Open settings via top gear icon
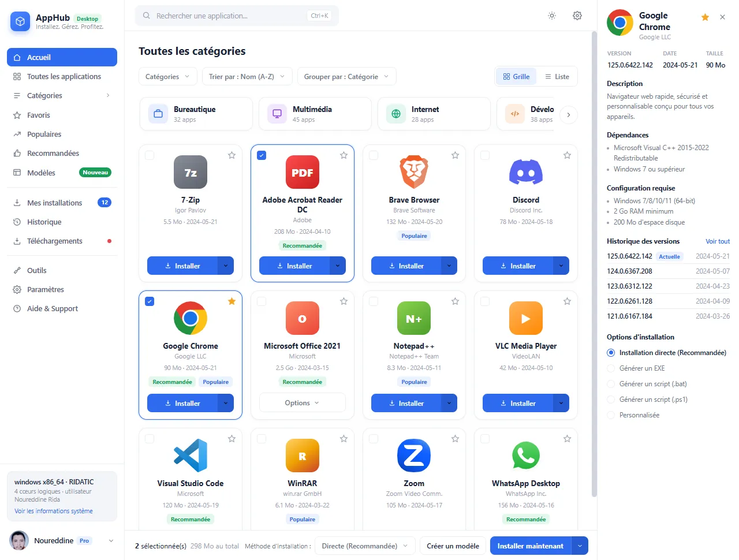739x560 pixels. click(577, 16)
